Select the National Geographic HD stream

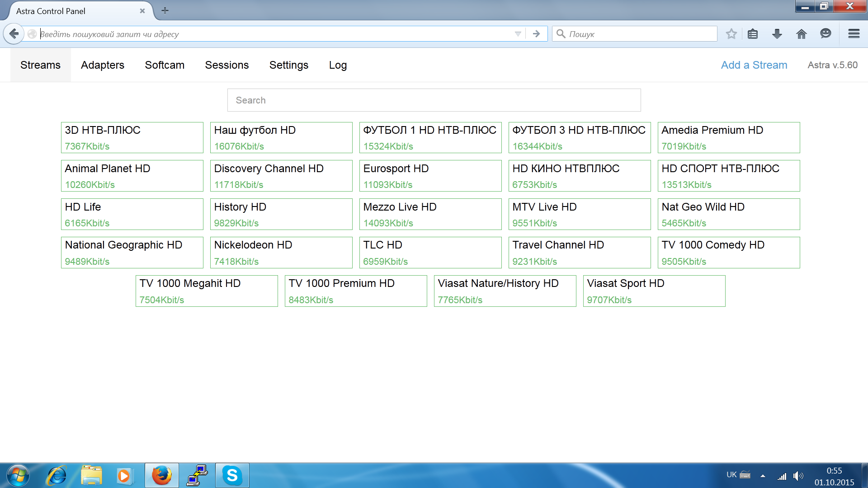(132, 253)
